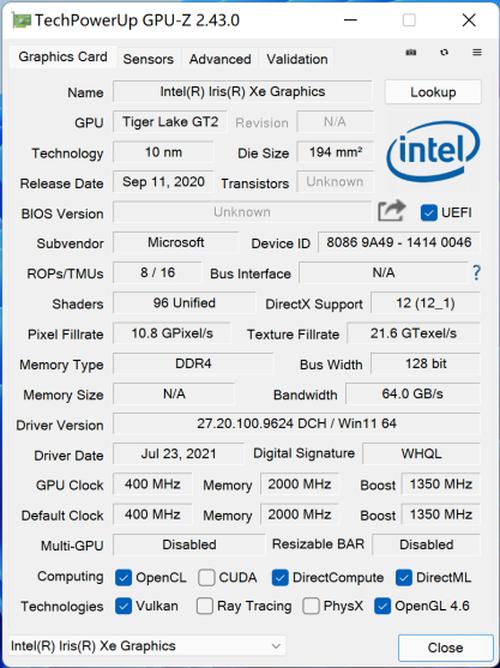Image resolution: width=500 pixels, height=668 pixels.
Task: Click the Bus Interface question mark
Action: coord(477,272)
